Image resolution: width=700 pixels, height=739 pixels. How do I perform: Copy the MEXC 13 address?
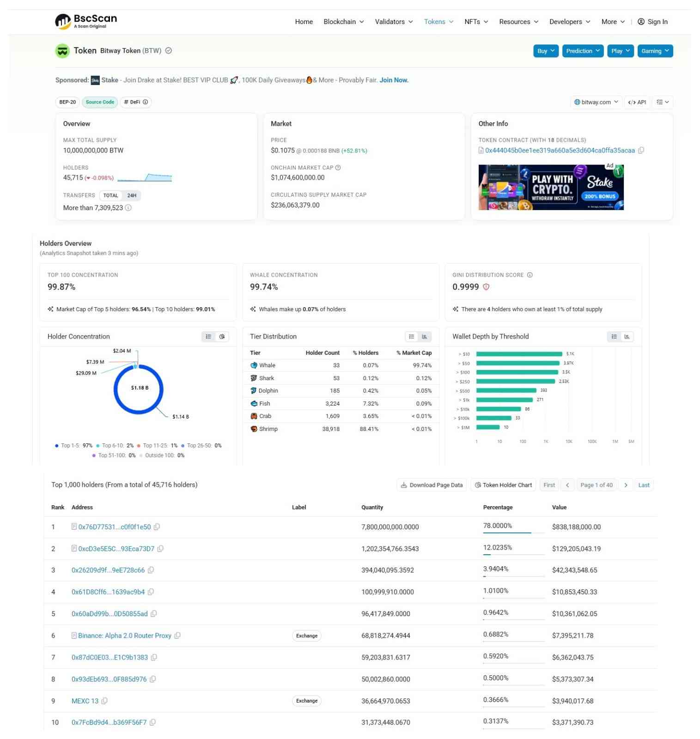tap(104, 701)
